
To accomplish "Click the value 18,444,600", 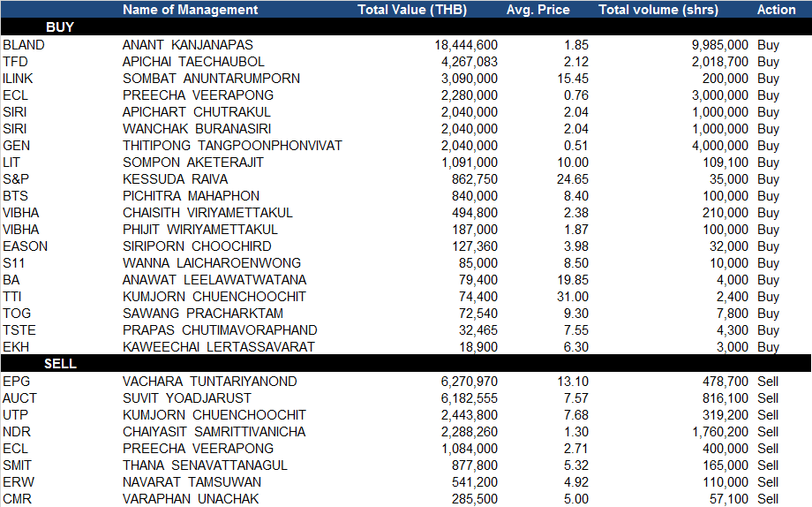I will pos(466,45).
